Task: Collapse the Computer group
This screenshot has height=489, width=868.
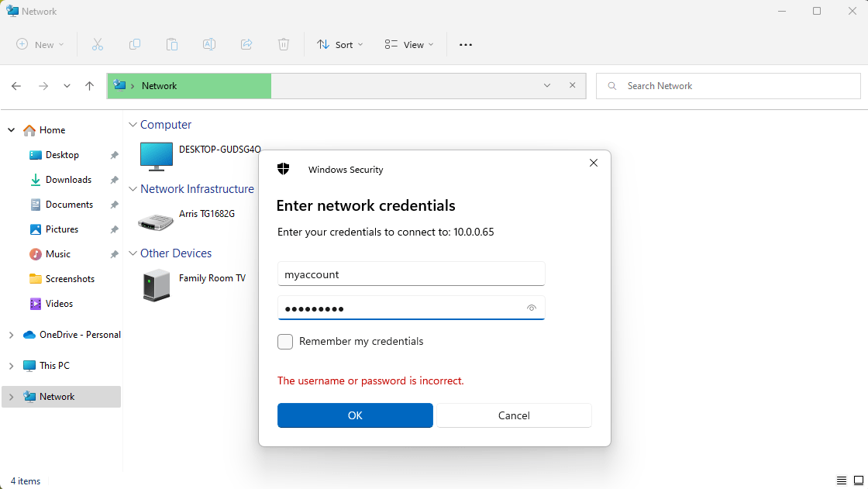Action: point(133,125)
